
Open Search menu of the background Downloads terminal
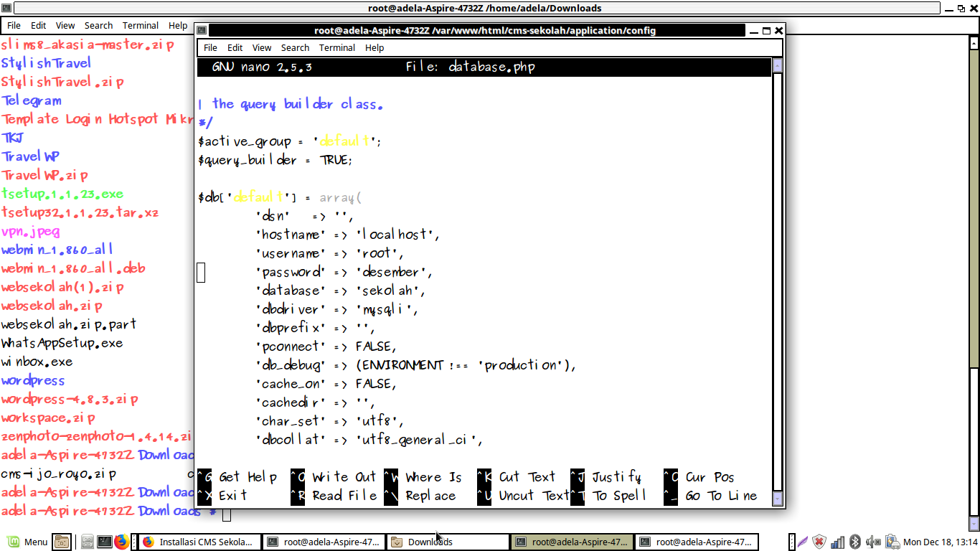coord(98,25)
